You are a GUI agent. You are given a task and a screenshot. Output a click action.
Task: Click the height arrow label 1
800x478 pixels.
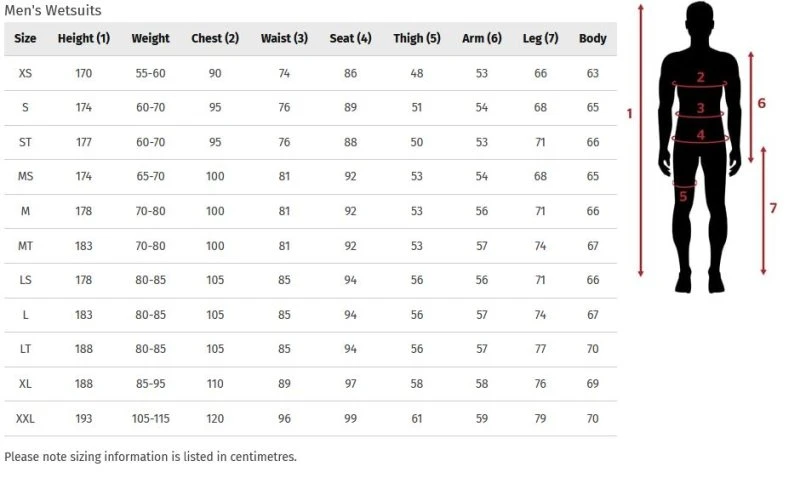pos(630,114)
